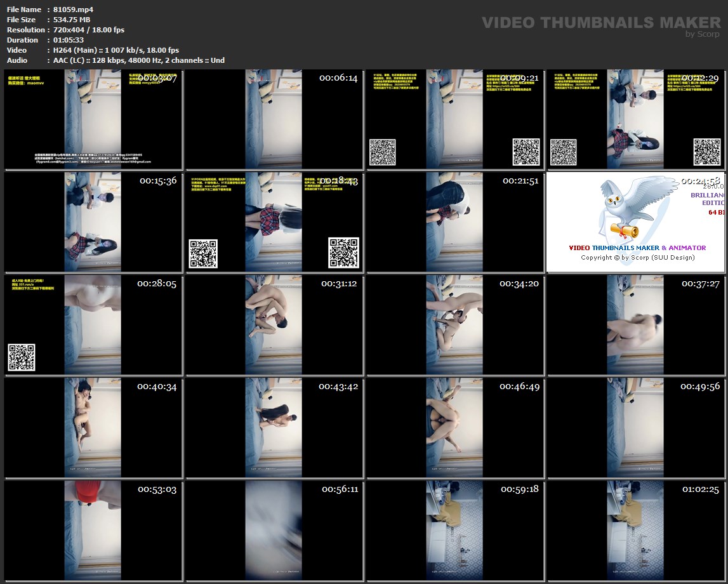Select the thumbnail stamped 00:09:21
The image size is (728, 584).
[455, 119]
